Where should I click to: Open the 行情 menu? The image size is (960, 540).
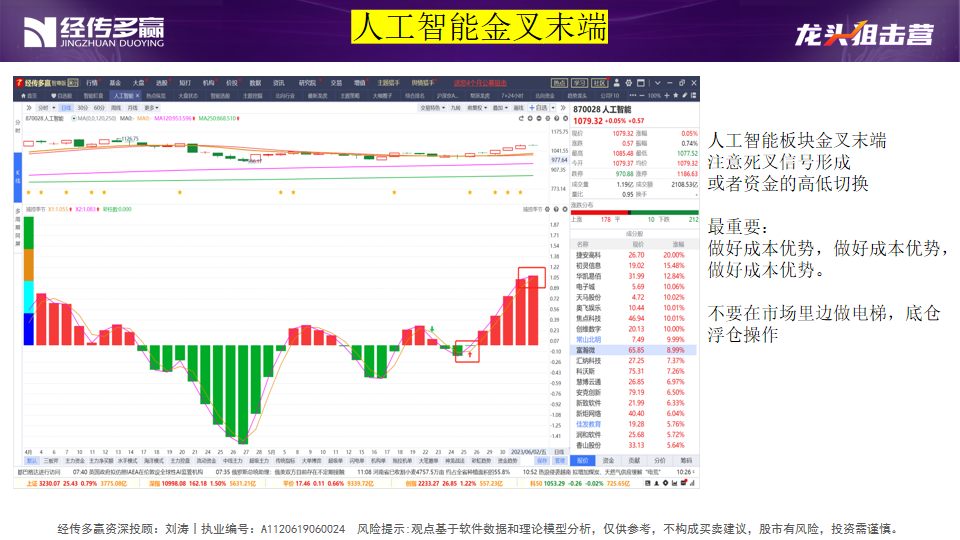(x=92, y=83)
